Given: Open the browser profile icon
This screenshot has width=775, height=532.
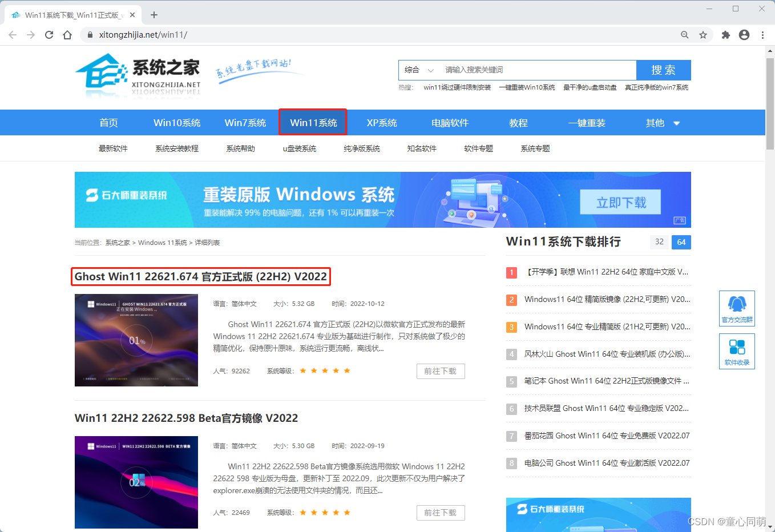Looking at the screenshot, I should pos(744,35).
